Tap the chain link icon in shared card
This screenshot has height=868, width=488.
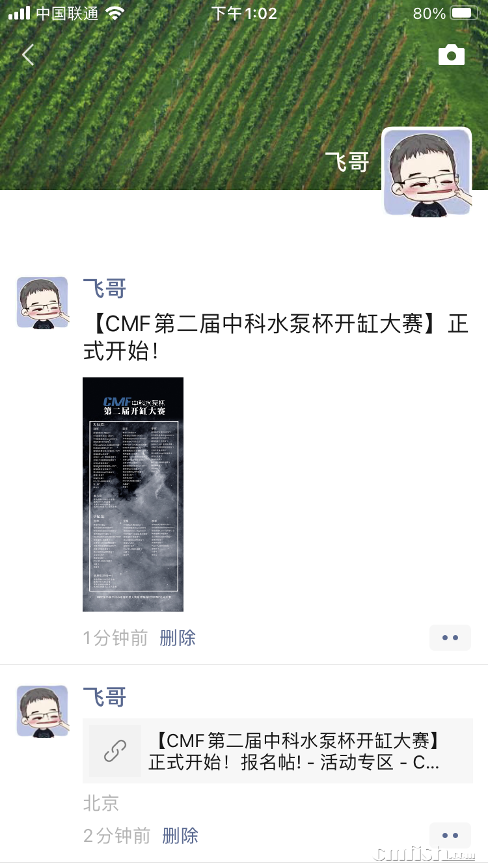[x=115, y=751]
